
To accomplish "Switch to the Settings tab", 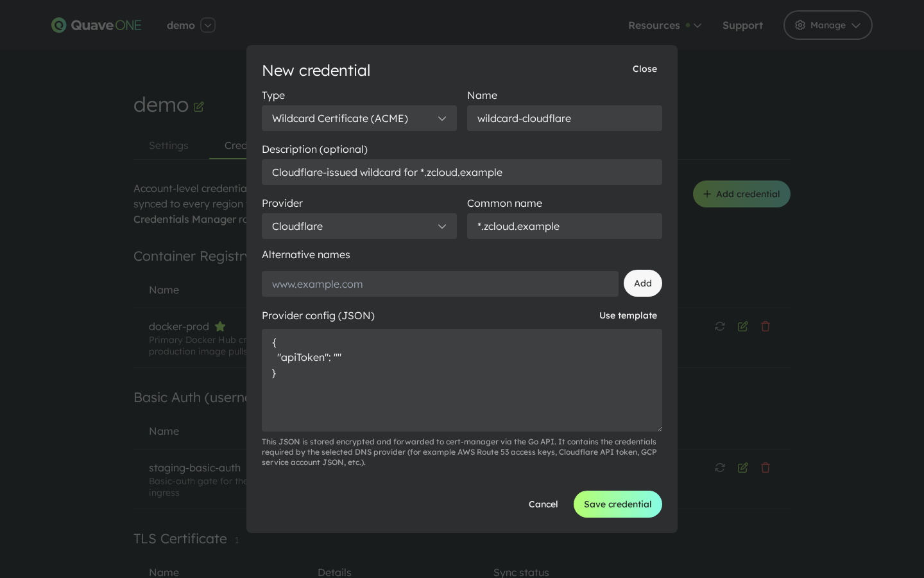I will click(x=168, y=145).
